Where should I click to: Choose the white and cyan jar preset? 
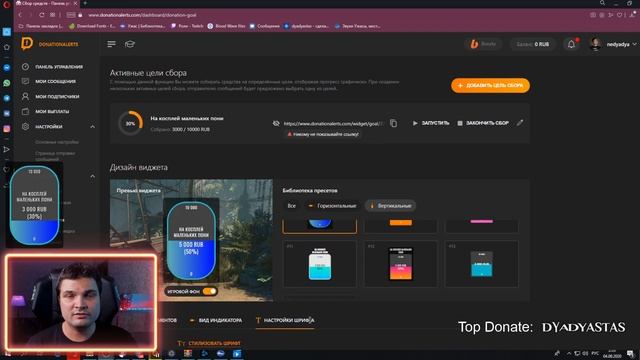pyautogui.click(x=320, y=264)
